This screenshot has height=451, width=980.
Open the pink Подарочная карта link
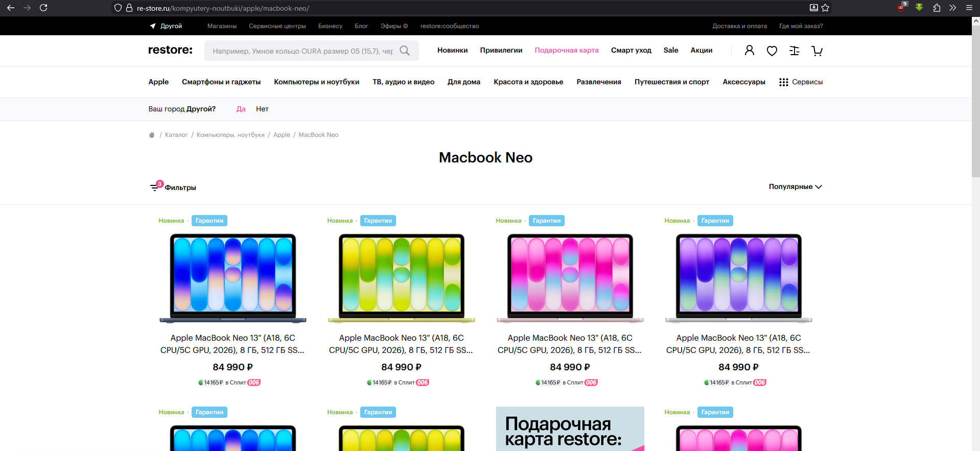click(567, 50)
